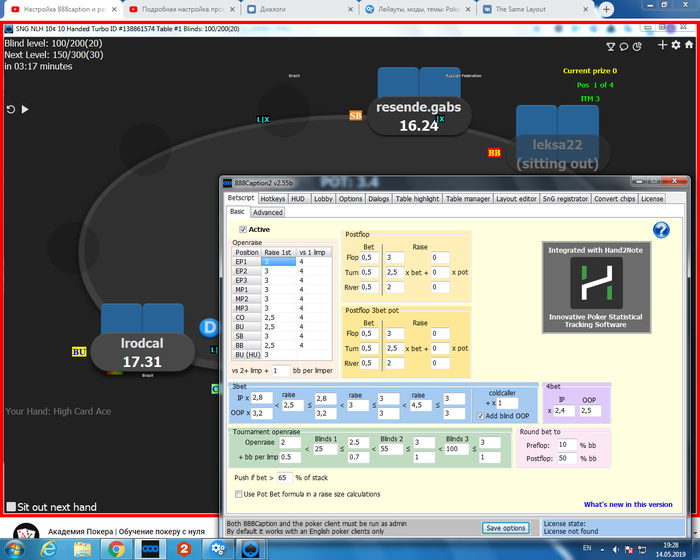700x560 pixels.
Task: Click the Push if bet percent field
Action: 284,478
